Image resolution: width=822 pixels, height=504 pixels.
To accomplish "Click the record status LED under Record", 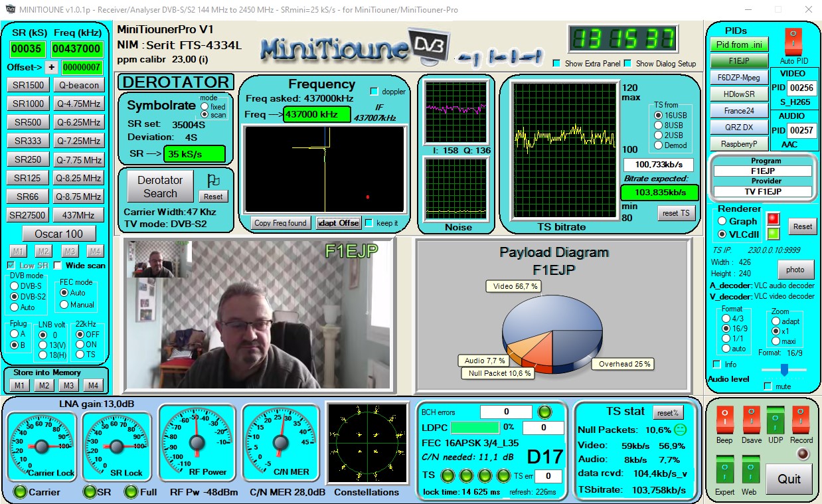I will pos(803,454).
